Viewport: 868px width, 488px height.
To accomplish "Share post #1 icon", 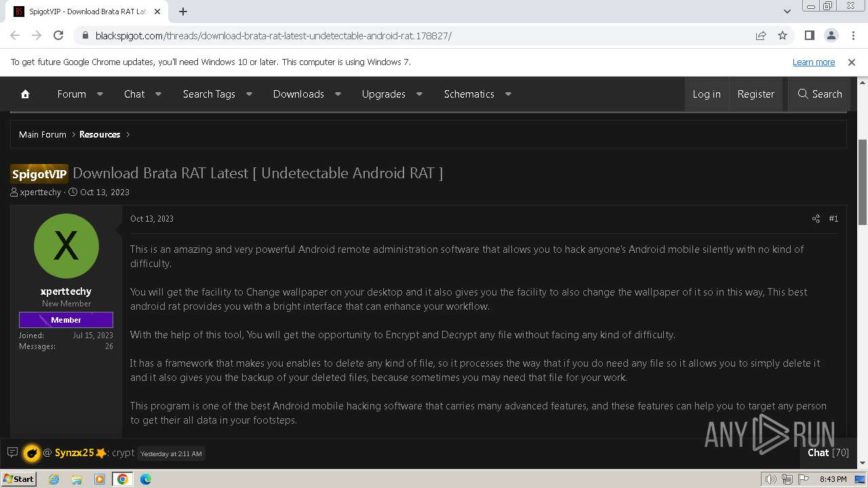I will tap(816, 218).
